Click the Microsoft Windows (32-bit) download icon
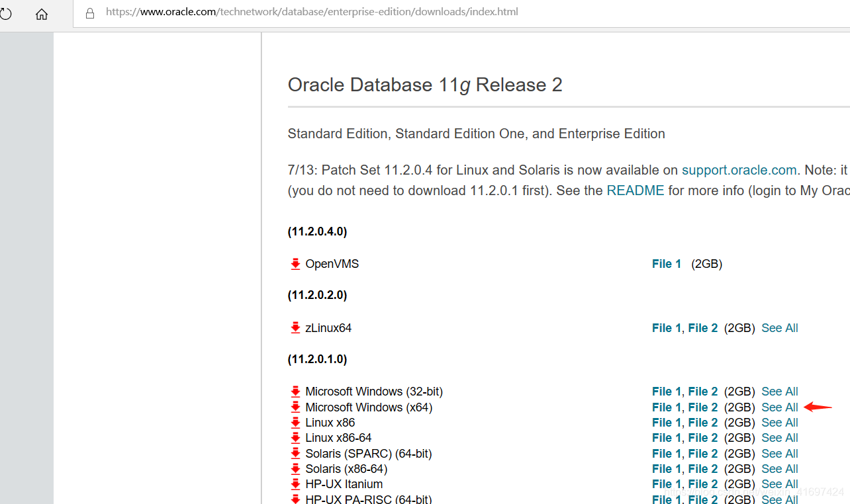850x504 pixels. (295, 392)
